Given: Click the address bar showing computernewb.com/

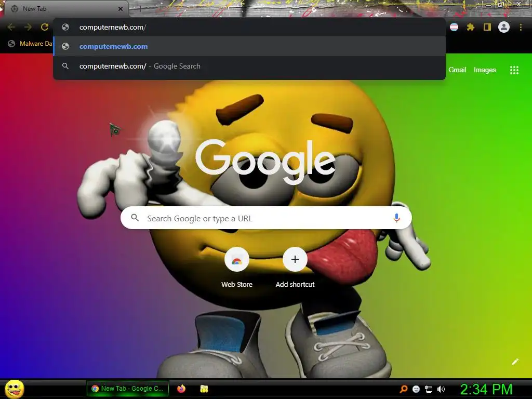Looking at the screenshot, I should pyautogui.click(x=249, y=27).
